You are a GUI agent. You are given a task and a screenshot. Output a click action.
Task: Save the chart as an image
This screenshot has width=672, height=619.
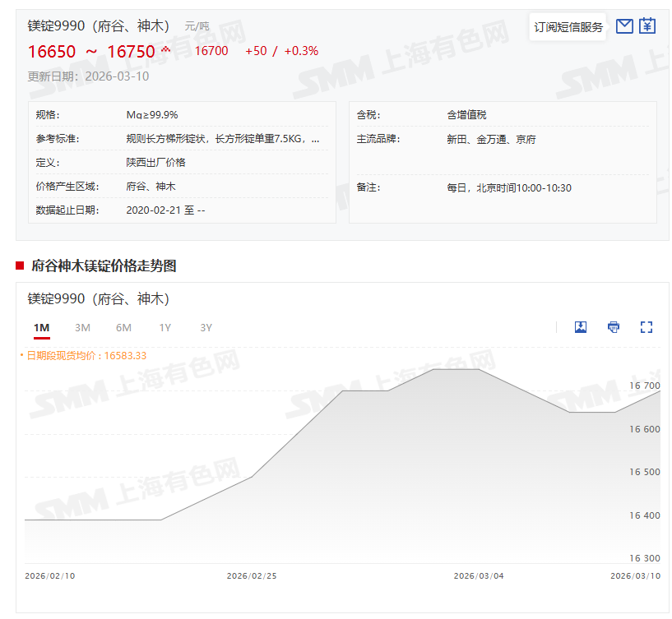581,327
